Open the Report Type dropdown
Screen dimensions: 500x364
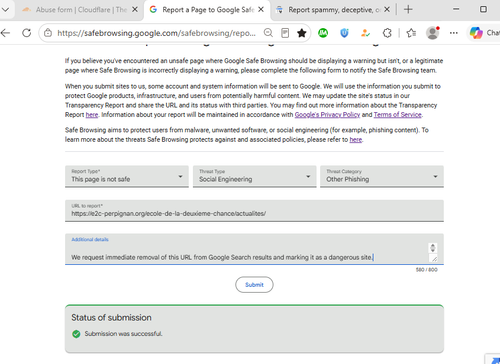(127, 176)
